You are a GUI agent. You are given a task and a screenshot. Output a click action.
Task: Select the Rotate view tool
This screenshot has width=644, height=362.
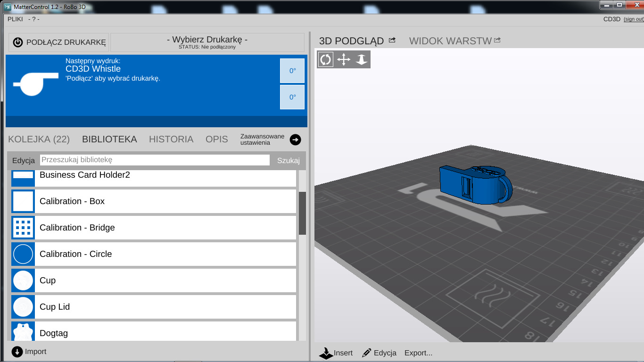[325, 59]
